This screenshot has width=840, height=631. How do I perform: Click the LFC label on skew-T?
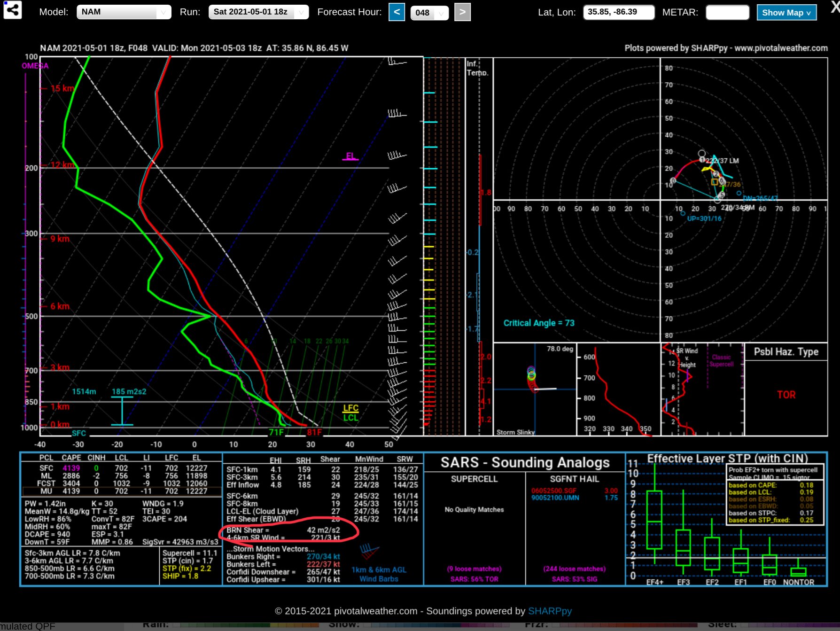click(350, 408)
